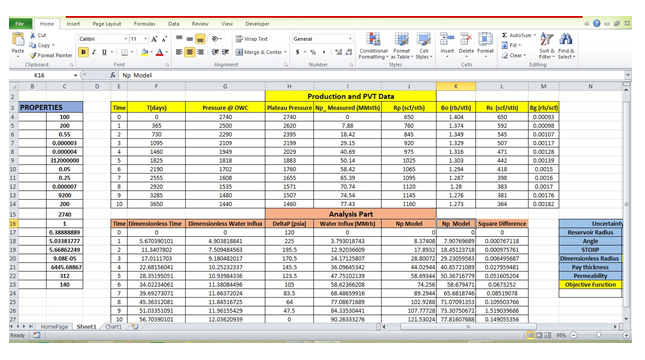The width and height of the screenshot is (645, 360).
Task: Switch to the Insert ribbon tab
Action: click(x=73, y=24)
